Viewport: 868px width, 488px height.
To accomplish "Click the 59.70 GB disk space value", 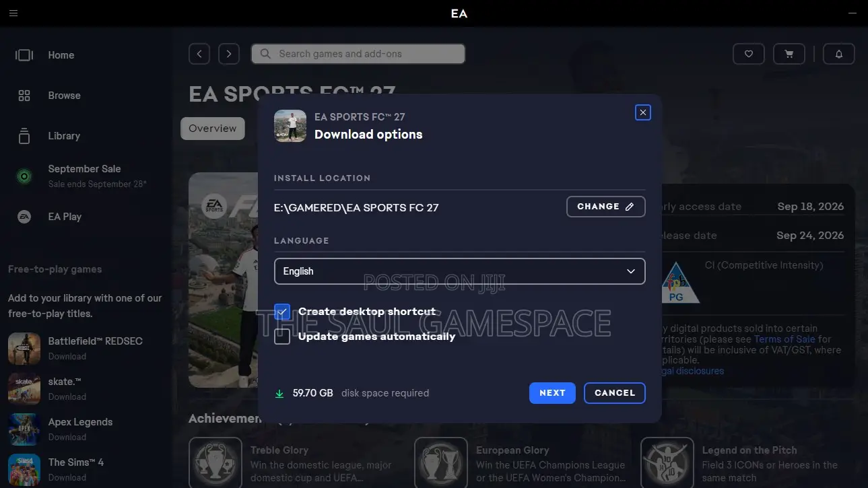I will coord(313,393).
